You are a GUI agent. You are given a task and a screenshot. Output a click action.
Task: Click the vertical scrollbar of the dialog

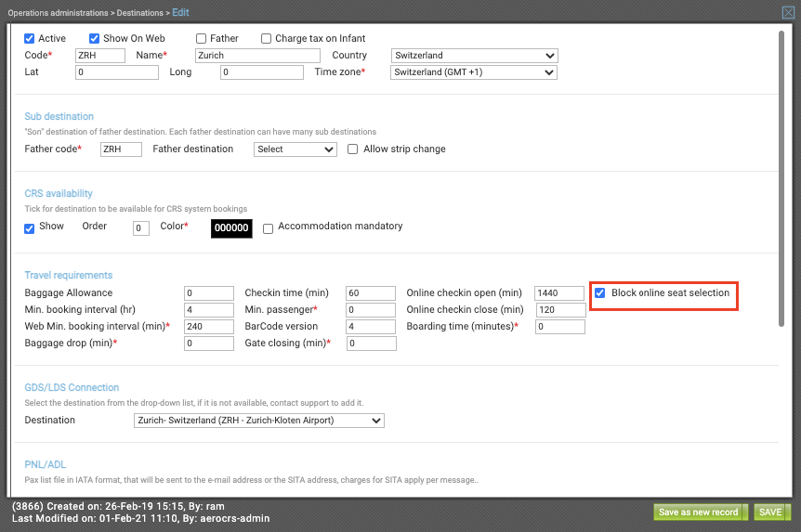[x=781, y=178]
